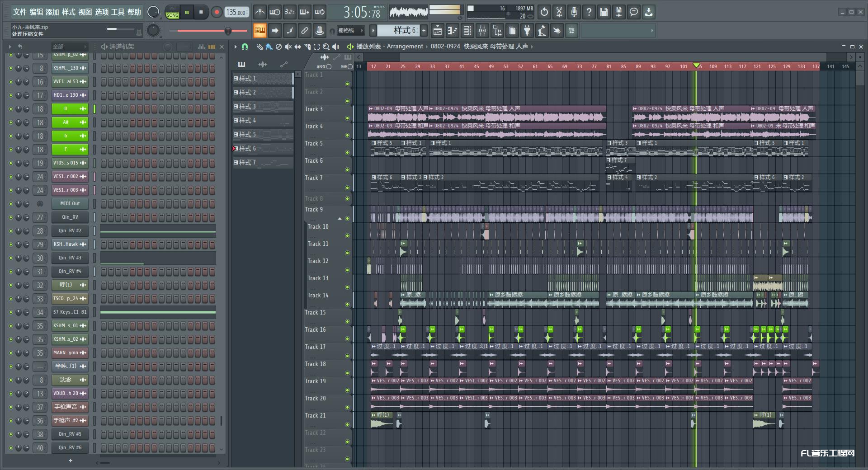Click the question mark help icon
Viewport: 868px width, 470px height.
point(589,12)
